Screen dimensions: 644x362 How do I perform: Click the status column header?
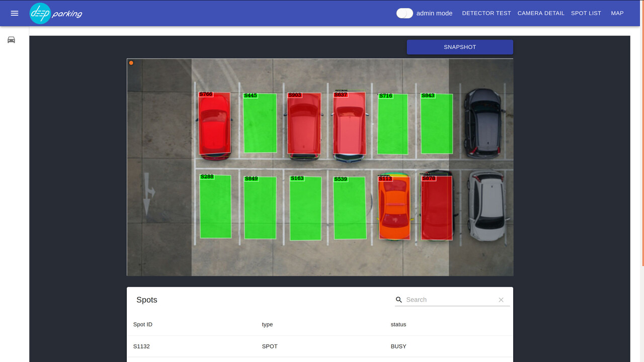pos(398,324)
